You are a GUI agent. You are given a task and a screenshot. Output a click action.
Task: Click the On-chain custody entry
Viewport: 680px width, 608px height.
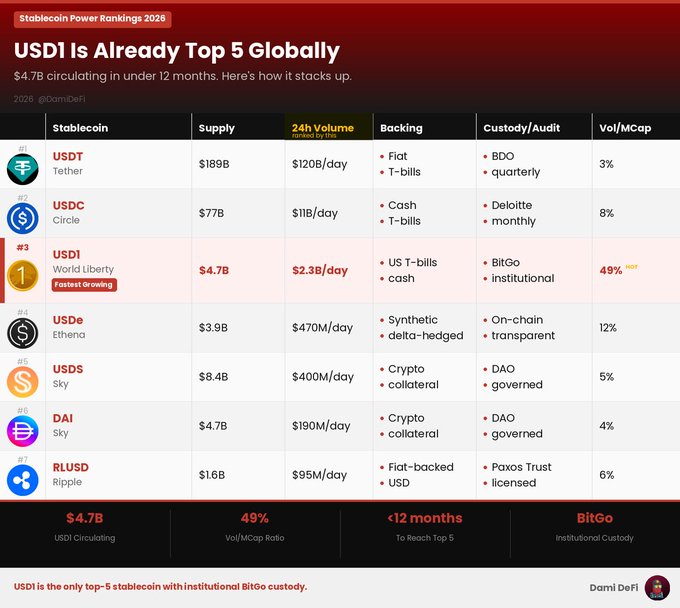click(517, 320)
